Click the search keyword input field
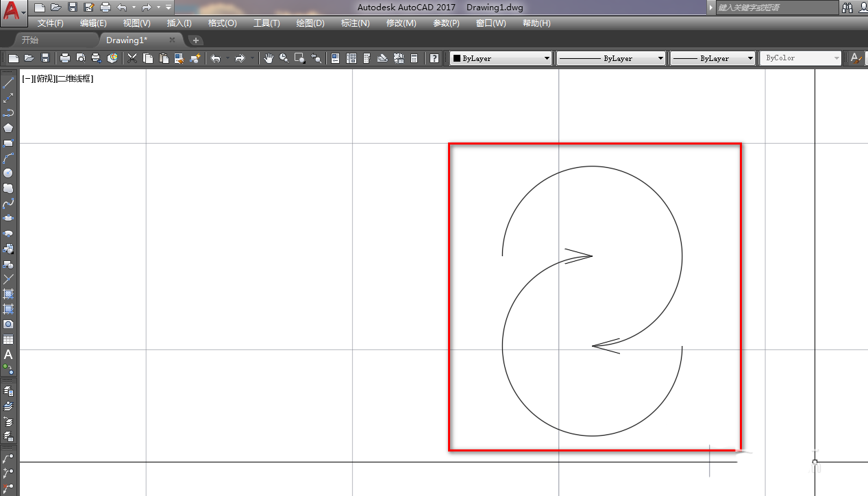Image resolution: width=868 pixels, height=496 pixels. point(777,8)
